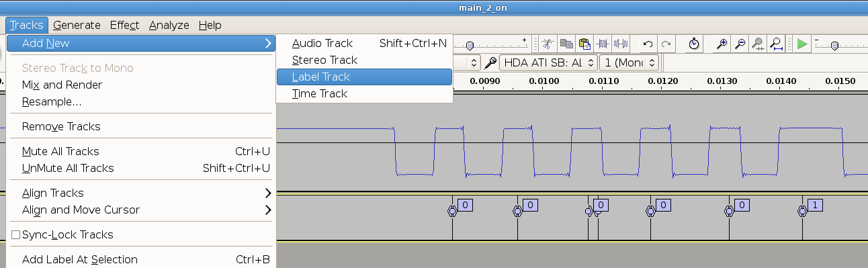The image size is (868, 268).
Task: Click 0.0110 on the timeline ruler
Action: pyautogui.click(x=604, y=81)
